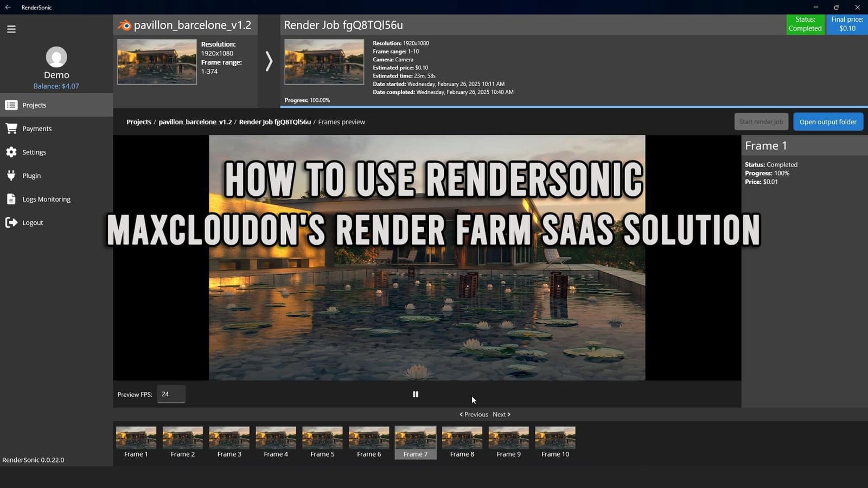Open the Payments menu item
This screenshot has height=488, width=868.
click(56, 129)
